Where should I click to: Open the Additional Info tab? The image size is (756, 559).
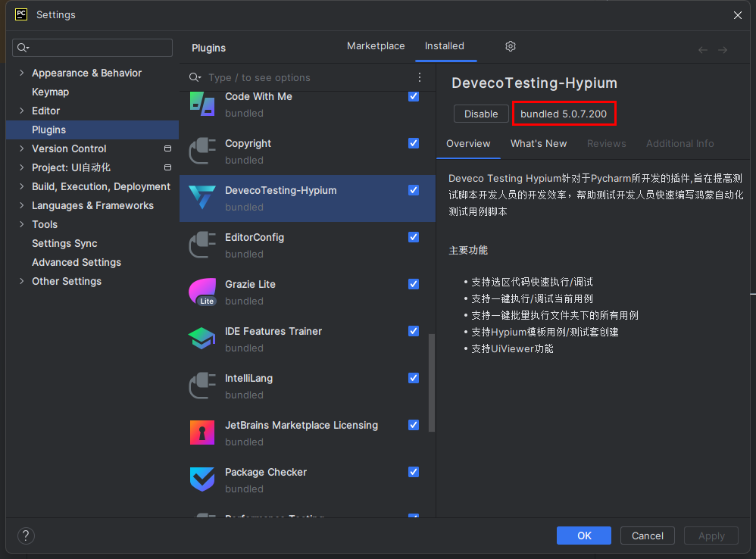coord(679,144)
